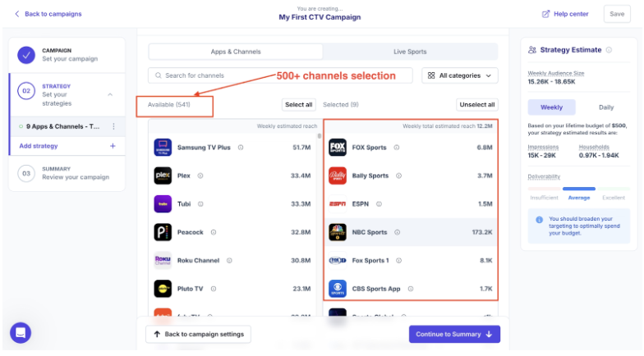Switch to the Apps & Channels tab
Viewport: 644px width, 356px height.
pos(236,52)
